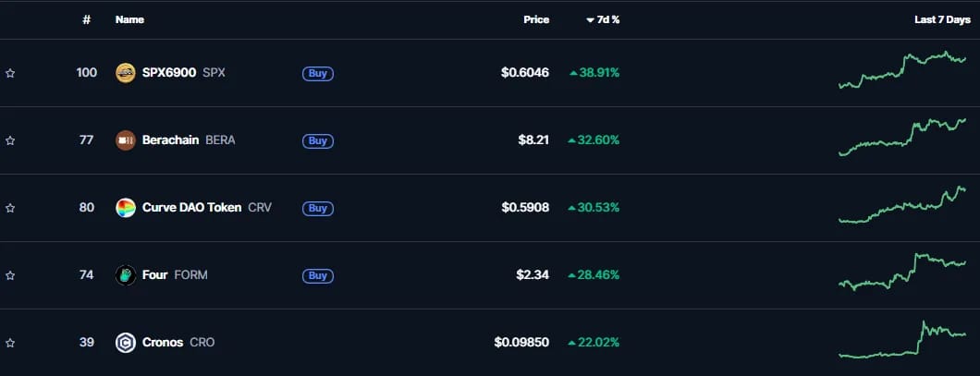Click the Last 7 Days column header
Viewport: 980px width, 376px height.
pyautogui.click(x=942, y=20)
